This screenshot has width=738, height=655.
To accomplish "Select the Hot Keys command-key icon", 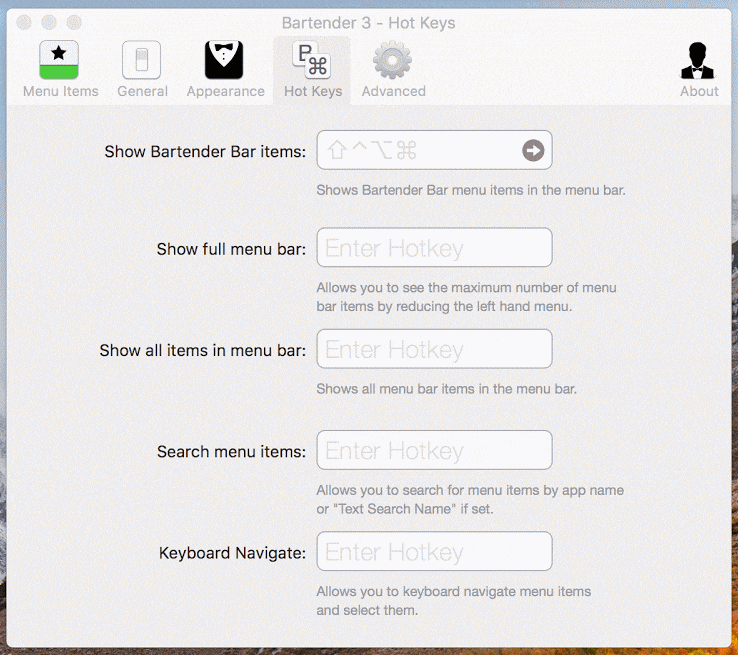I will tap(312, 60).
